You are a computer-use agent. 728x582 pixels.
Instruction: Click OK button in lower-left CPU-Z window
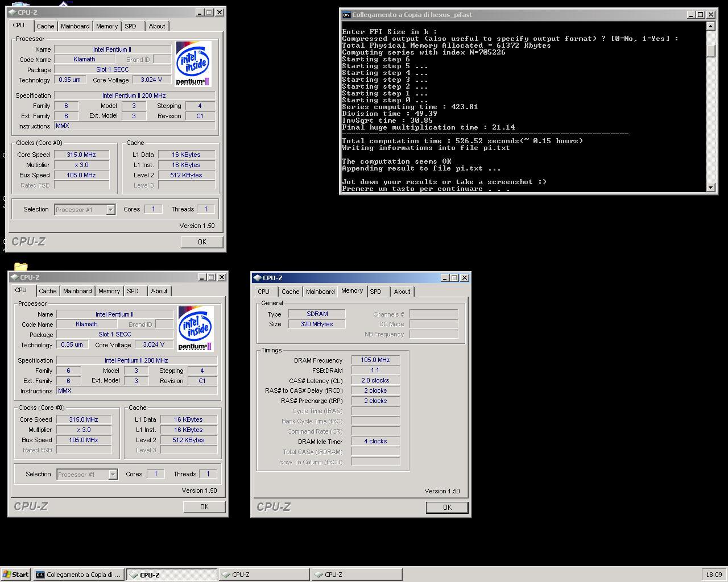[x=204, y=507]
